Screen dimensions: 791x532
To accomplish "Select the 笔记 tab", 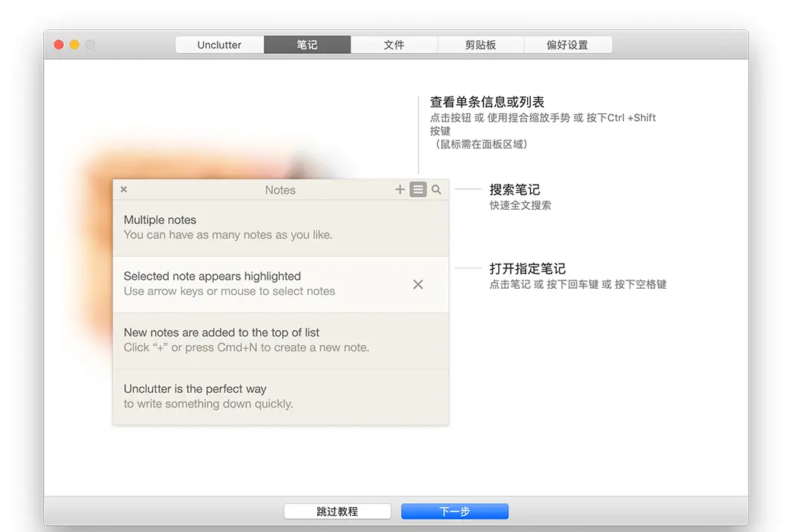I will [x=307, y=45].
